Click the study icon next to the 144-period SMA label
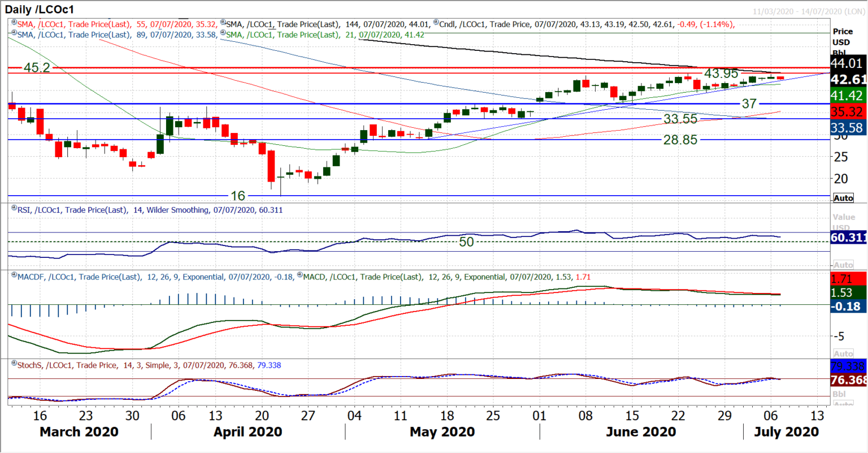Screen dimensions: 868x453 tap(223, 23)
